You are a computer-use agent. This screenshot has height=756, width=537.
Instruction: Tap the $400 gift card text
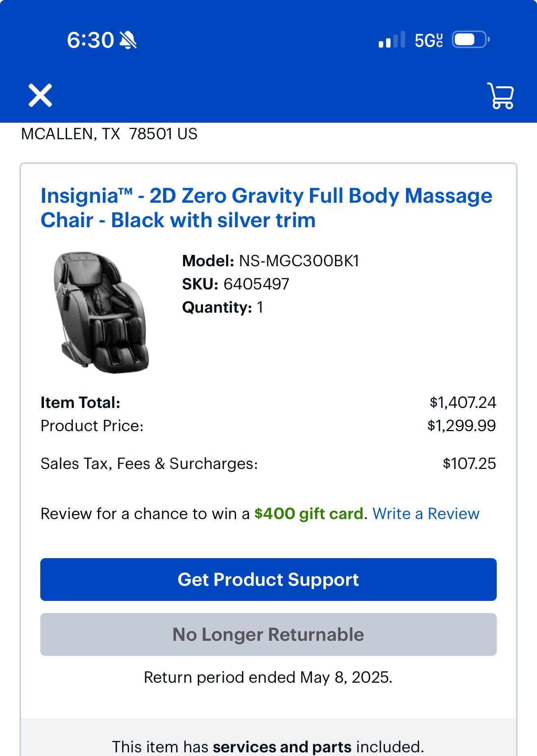point(309,514)
